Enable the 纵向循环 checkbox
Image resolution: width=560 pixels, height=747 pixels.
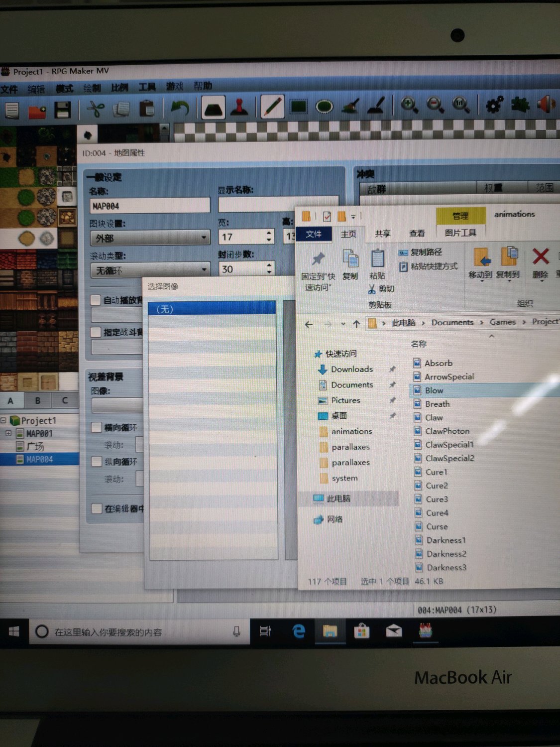click(97, 462)
